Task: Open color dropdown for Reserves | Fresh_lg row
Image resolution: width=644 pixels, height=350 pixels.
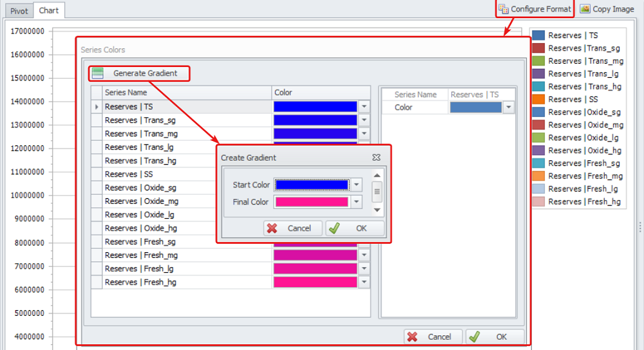Action: click(x=365, y=269)
